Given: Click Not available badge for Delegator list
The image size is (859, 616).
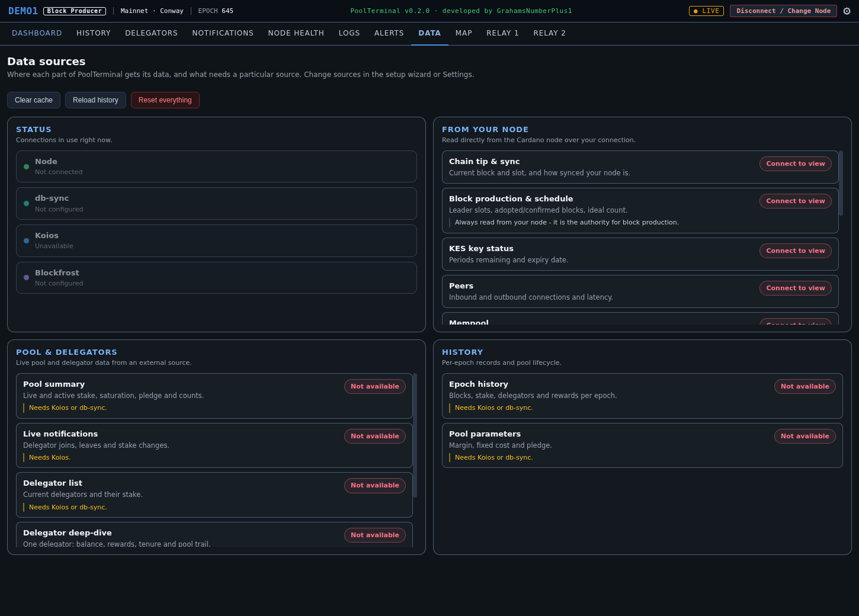Looking at the screenshot, I should [x=375, y=486].
